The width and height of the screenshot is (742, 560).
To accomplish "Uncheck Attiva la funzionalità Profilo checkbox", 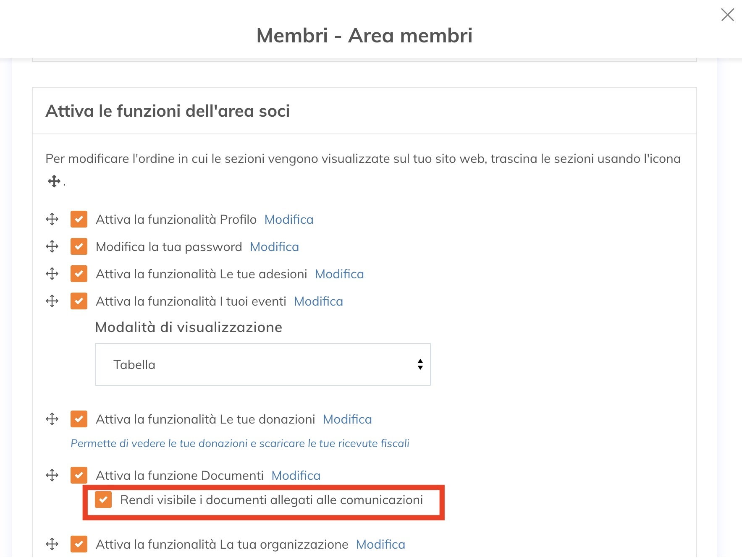I will (x=79, y=219).
